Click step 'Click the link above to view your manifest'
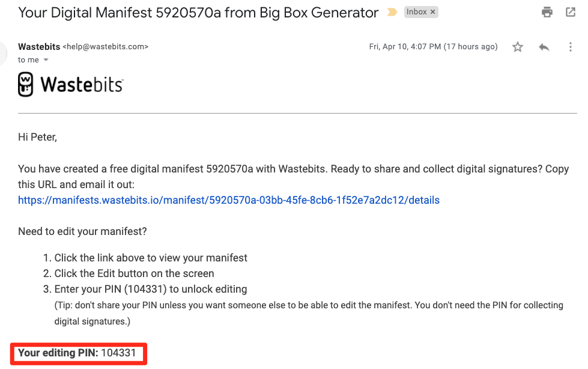This screenshot has height=369, width=588. (x=151, y=258)
